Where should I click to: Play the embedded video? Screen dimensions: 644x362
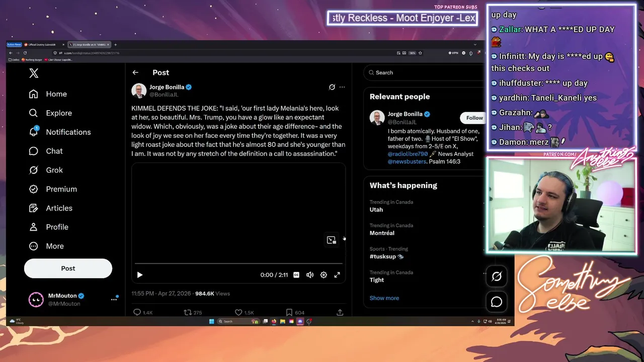coord(140,275)
